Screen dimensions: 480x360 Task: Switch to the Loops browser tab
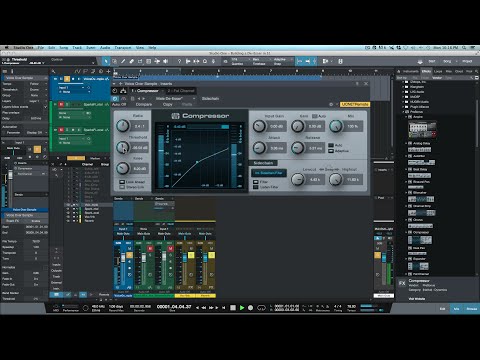(x=438, y=71)
